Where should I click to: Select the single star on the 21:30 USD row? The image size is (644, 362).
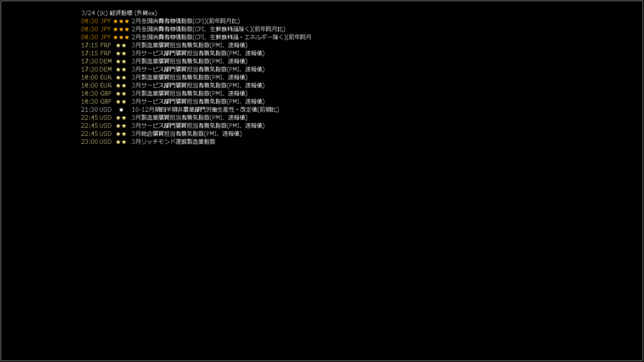121,109
